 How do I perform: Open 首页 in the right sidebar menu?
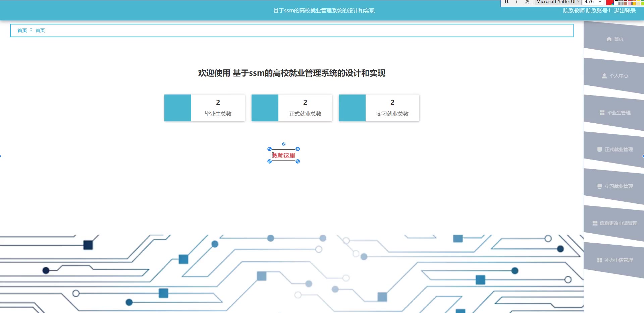(x=614, y=39)
